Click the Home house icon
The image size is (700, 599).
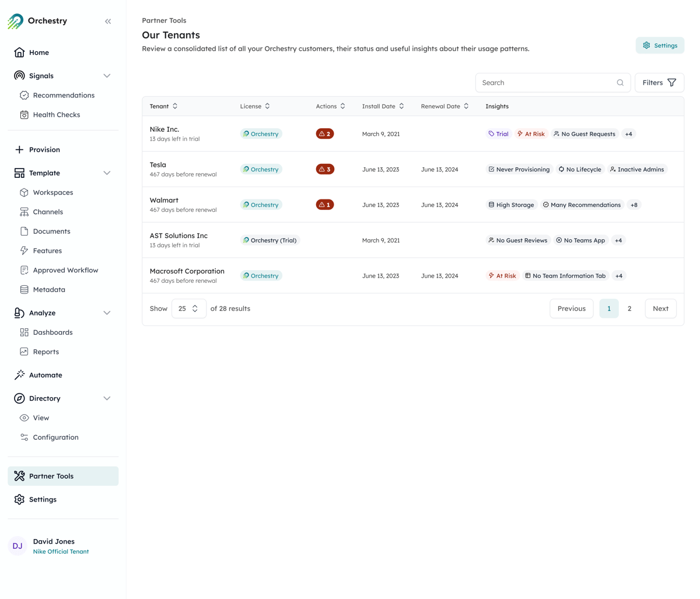point(19,52)
